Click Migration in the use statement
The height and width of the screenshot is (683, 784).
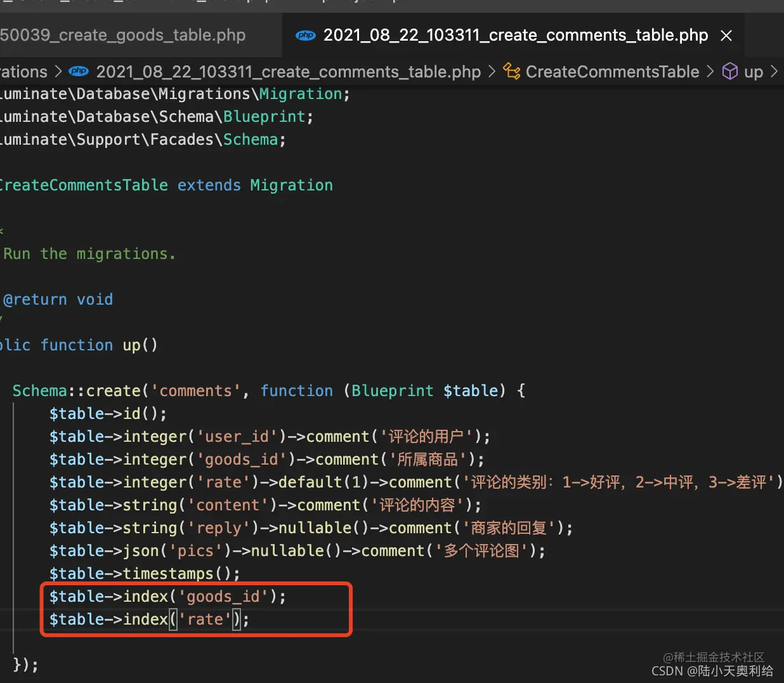coord(301,94)
